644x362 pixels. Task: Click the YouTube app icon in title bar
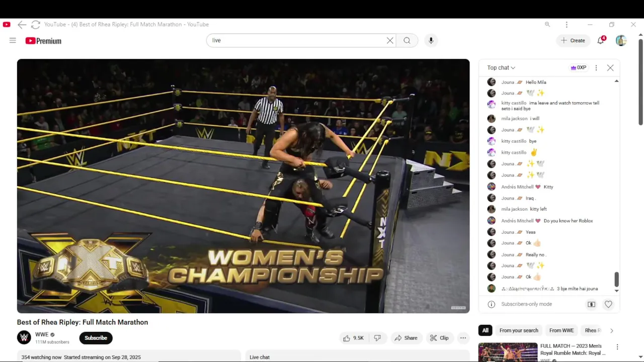[x=7, y=24]
